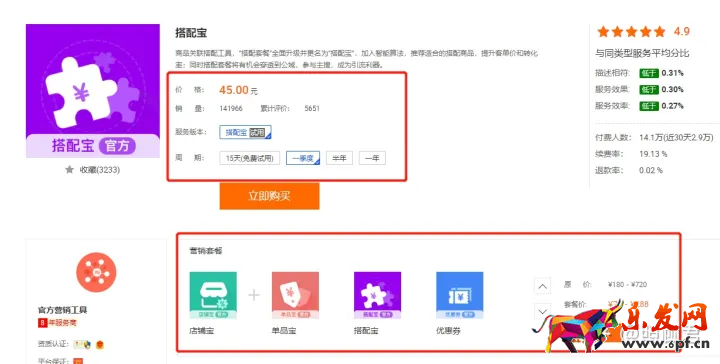Select the 一季度 period option
Image resolution: width=720 pixels, height=364 pixels.
(x=303, y=158)
